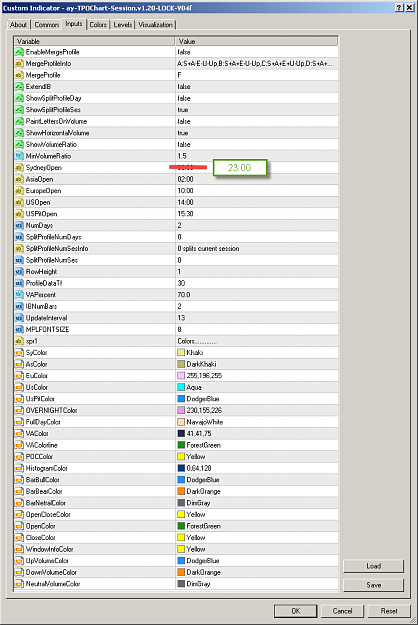Click the Value column header

[x=257, y=41]
